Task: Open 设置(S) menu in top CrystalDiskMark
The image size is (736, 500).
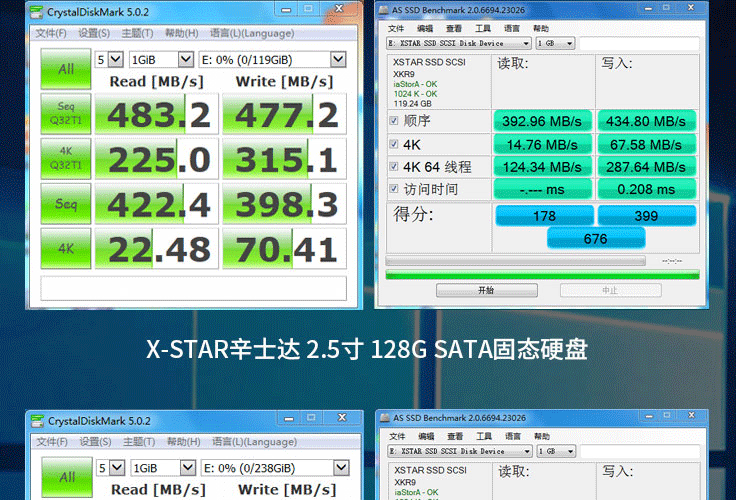Action: coord(94,33)
